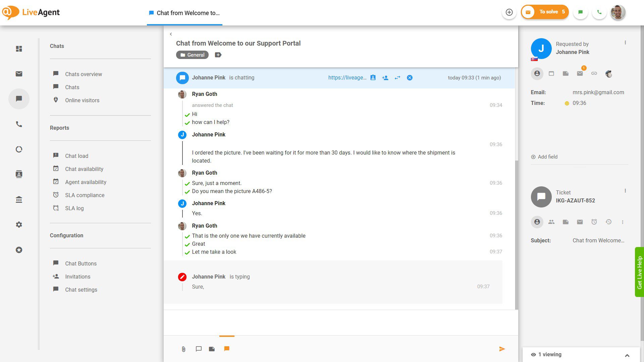This screenshot has height=362, width=644.
Task: Click the visitor details card icon near chat URL
Action: (373, 77)
